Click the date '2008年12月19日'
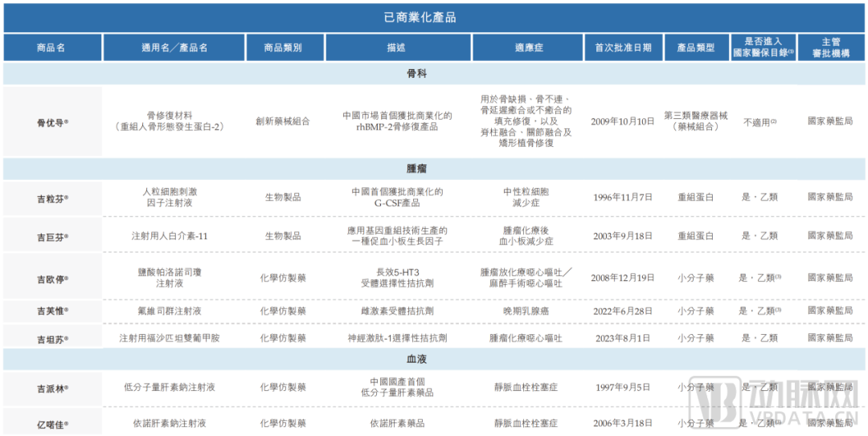This screenshot has height=436, width=868. (x=623, y=277)
